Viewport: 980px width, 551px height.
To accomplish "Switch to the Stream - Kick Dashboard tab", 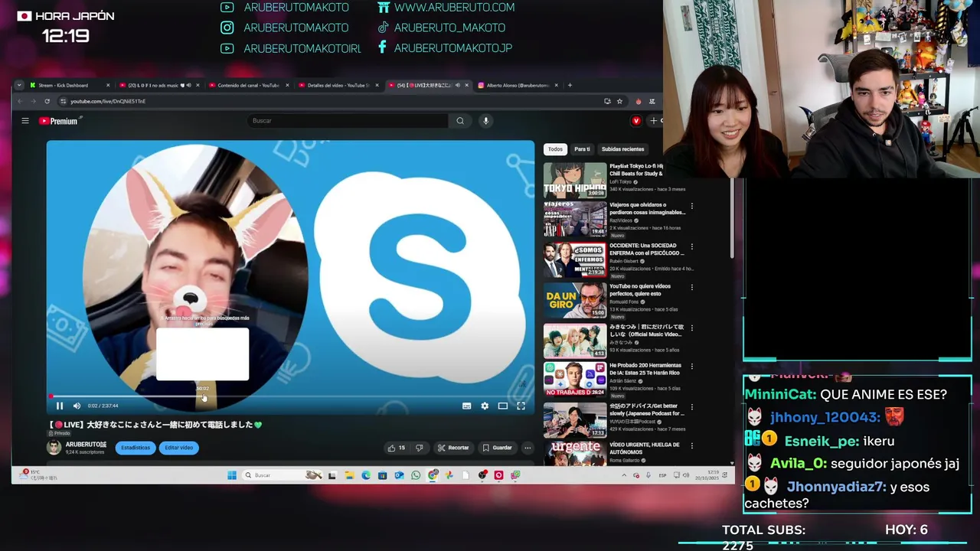I will coord(68,85).
